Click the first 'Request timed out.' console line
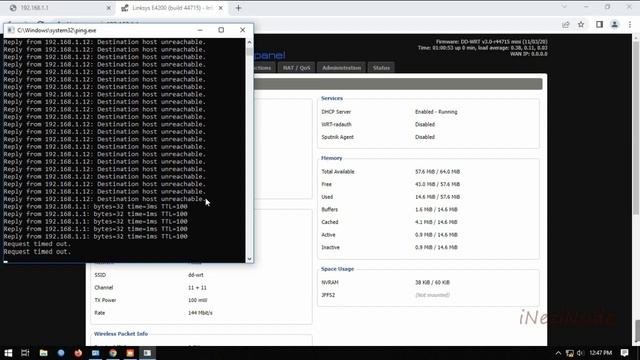 pyautogui.click(x=37, y=244)
